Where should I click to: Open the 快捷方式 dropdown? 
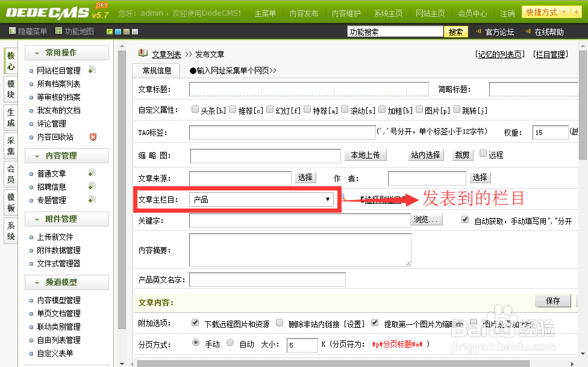tap(545, 11)
